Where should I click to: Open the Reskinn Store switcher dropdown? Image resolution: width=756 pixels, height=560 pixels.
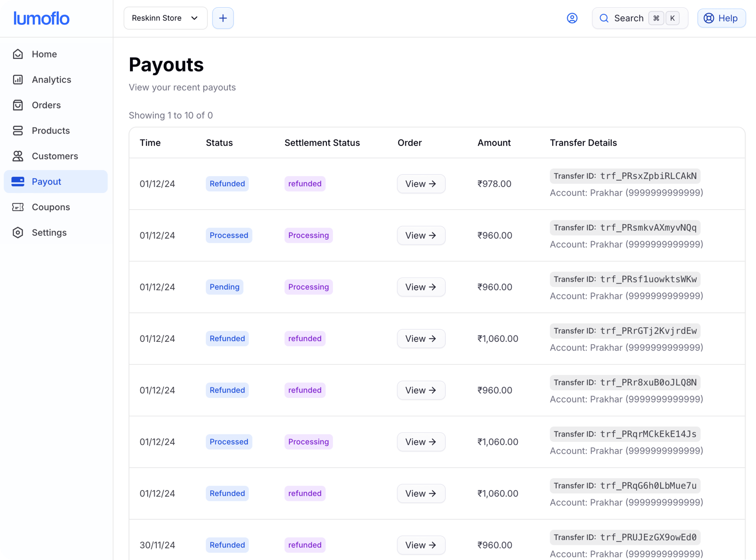(165, 18)
